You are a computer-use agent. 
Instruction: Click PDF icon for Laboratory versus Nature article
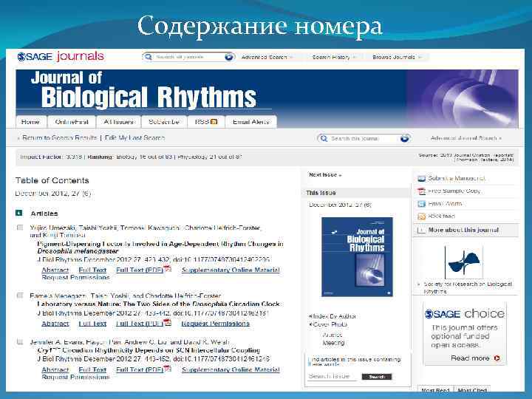[167, 322]
